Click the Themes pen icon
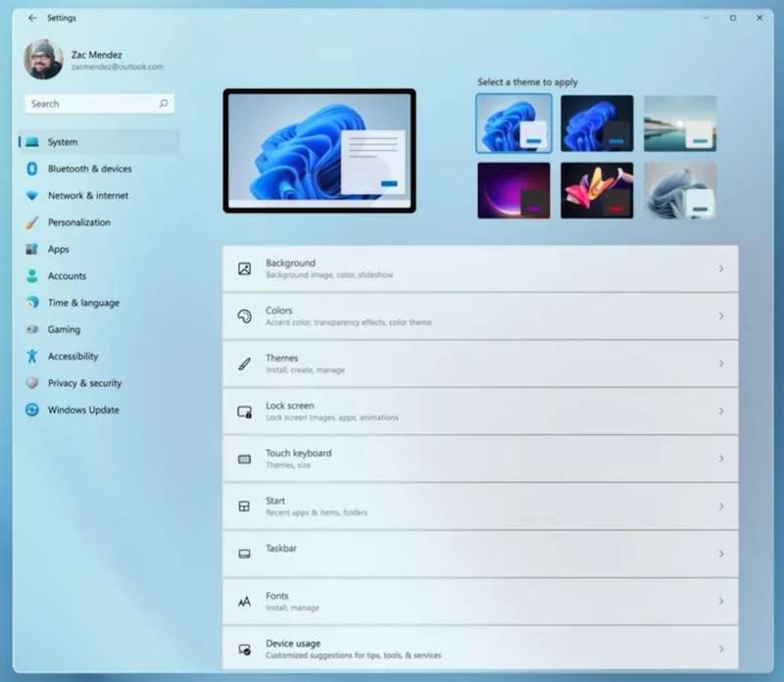 pyautogui.click(x=244, y=364)
